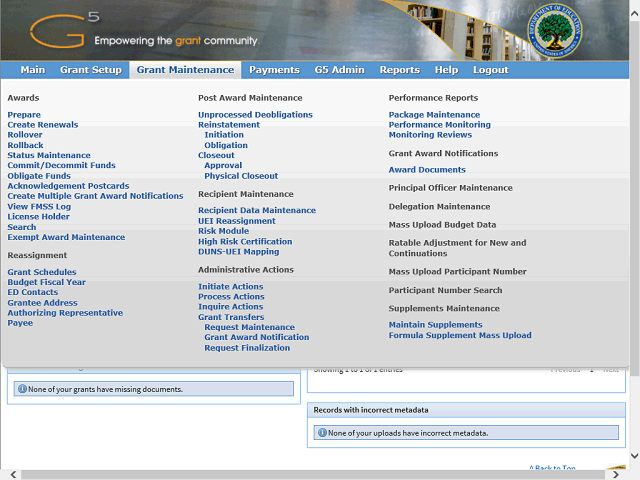Open Obligate Funds
The width and height of the screenshot is (640, 480).
[39, 176]
